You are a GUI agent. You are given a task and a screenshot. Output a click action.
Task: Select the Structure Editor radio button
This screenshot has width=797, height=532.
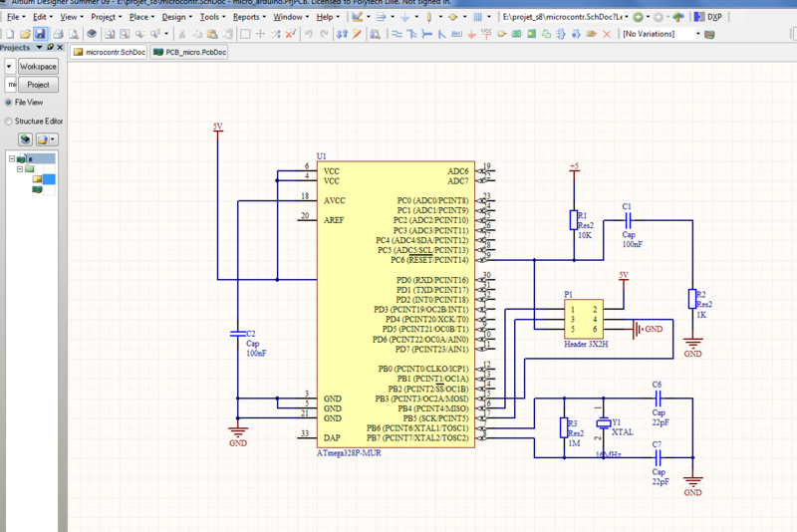point(9,121)
